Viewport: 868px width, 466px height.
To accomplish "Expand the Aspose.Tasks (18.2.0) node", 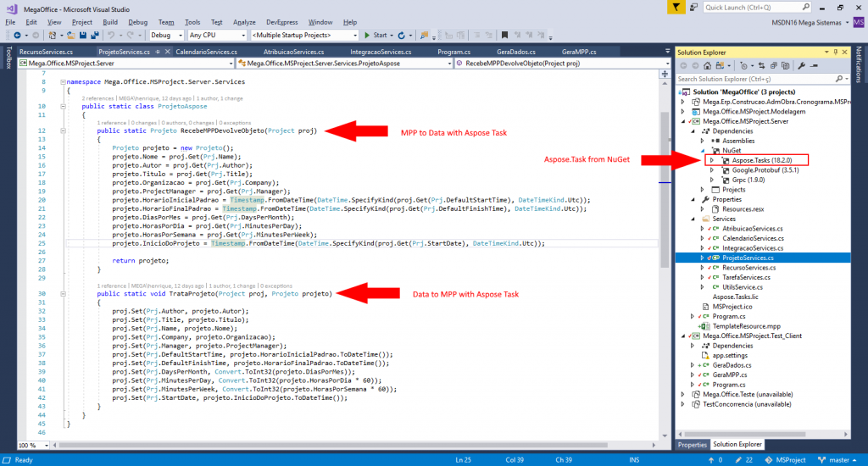I will pos(712,160).
